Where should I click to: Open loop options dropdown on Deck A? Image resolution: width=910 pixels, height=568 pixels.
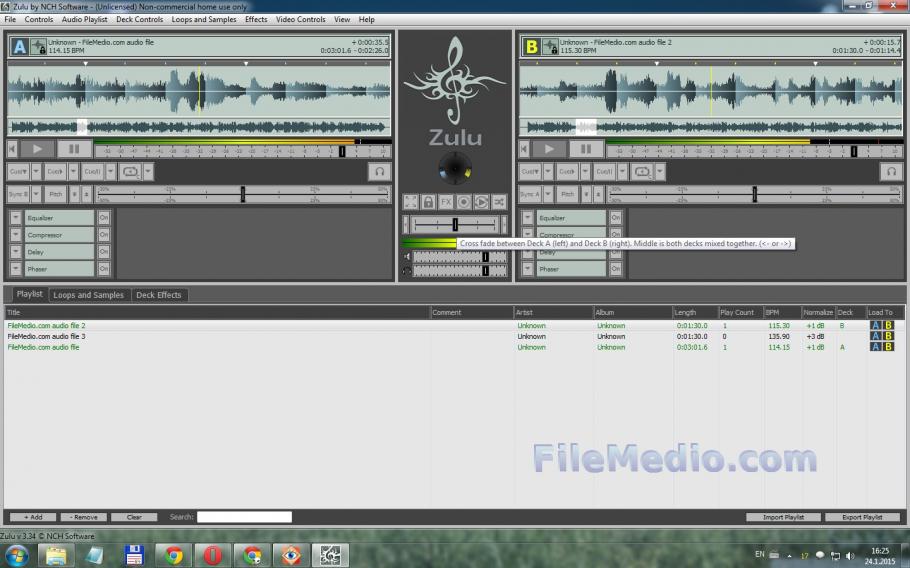pyautogui.click(x=148, y=172)
